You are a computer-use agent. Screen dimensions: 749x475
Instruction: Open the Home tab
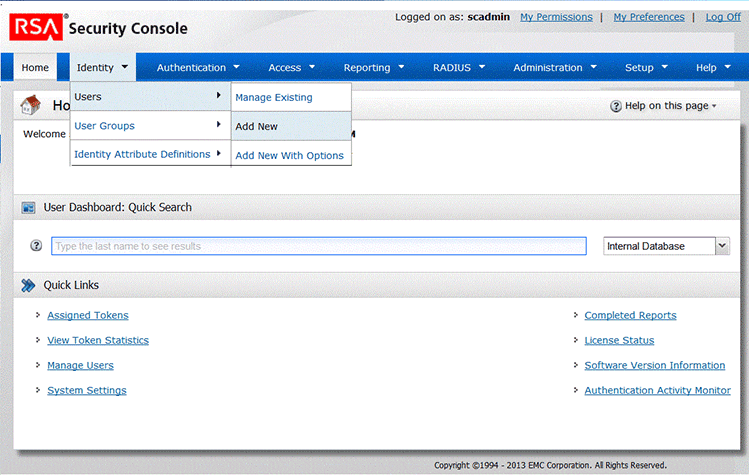[x=35, y=67]
